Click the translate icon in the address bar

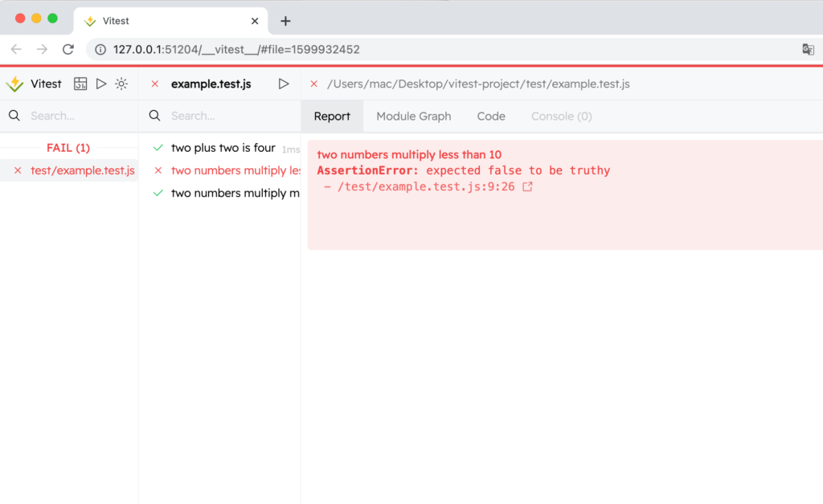[x=808, y=49]
